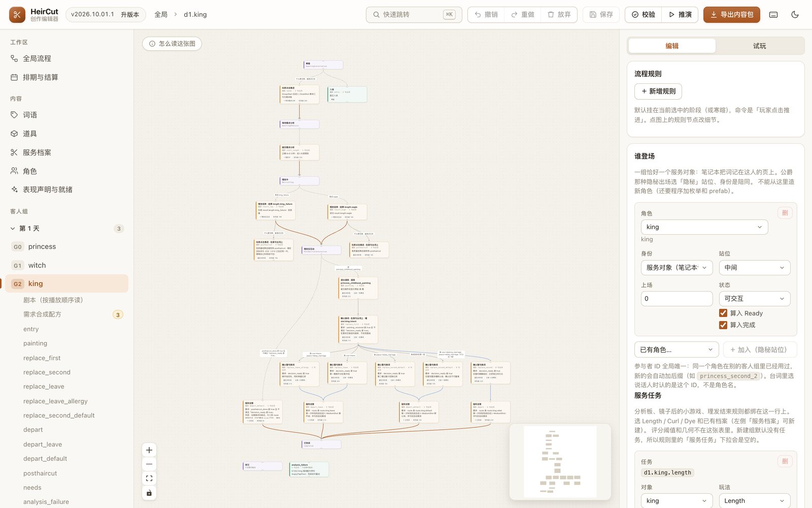
Task: Click 怎么读这张图 help button
Action: coord(172,44)
